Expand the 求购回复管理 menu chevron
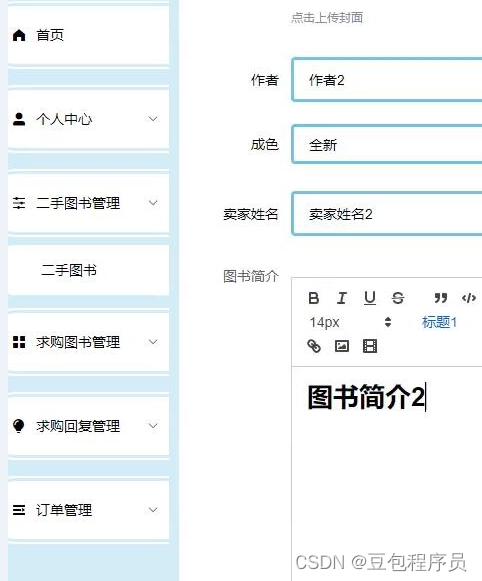 coord(153,426)
